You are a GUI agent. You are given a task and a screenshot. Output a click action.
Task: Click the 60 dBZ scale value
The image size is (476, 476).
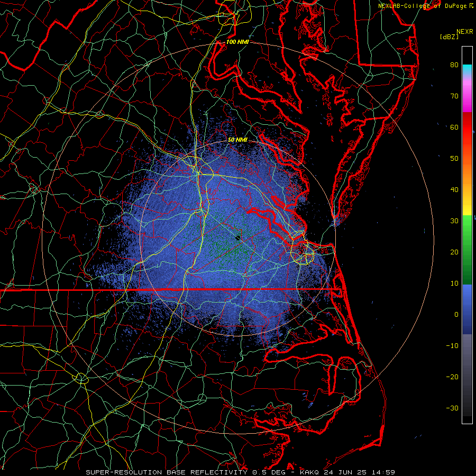point(454,127)
